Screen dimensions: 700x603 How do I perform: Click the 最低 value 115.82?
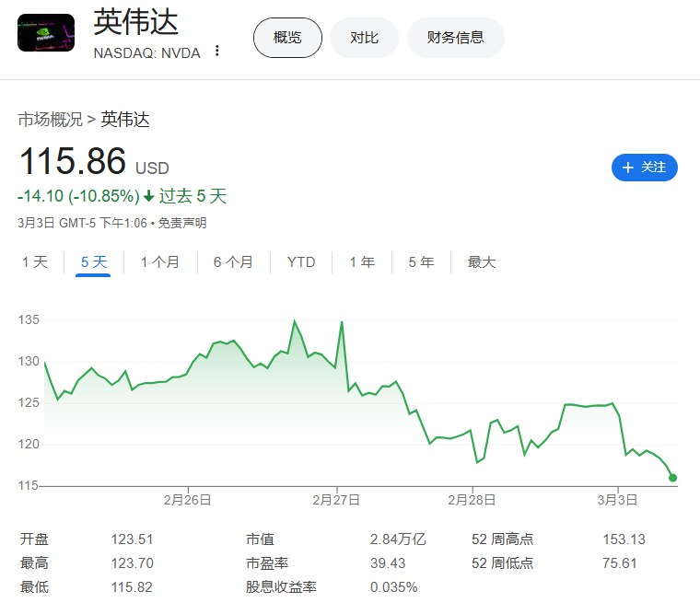132,587
